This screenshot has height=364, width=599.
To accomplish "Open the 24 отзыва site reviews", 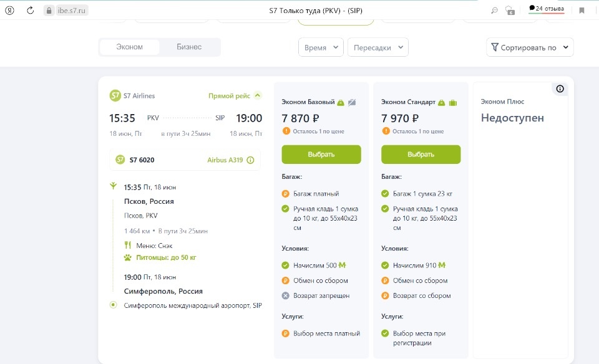I will (x=546, y=9).
